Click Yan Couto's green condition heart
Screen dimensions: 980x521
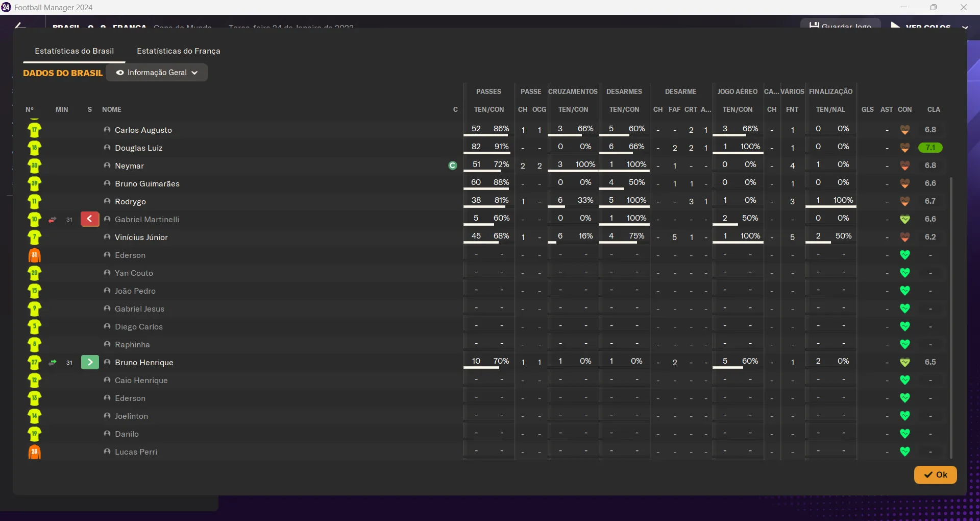coord(904,273)
